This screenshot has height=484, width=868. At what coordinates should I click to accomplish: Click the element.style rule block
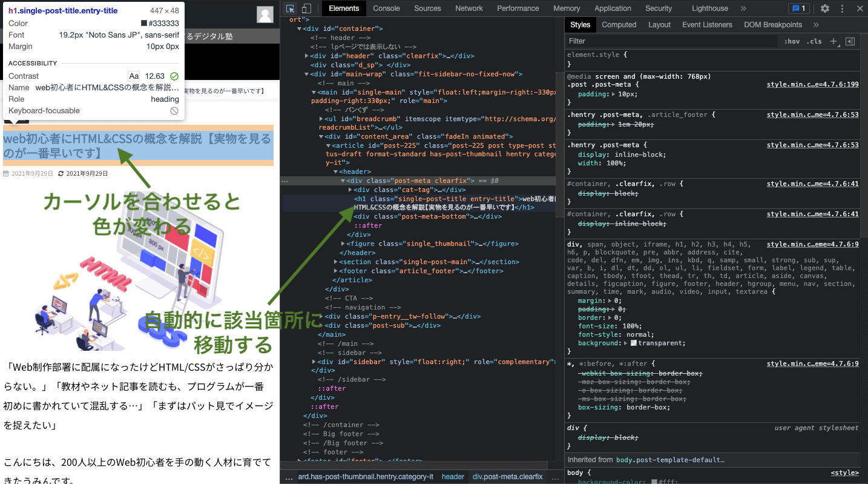713,59
